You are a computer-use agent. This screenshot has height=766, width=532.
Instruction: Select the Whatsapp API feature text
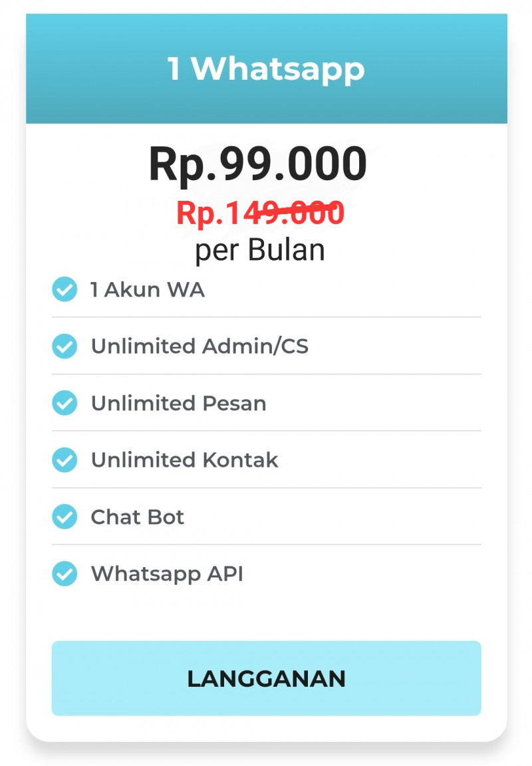point(167,574)
